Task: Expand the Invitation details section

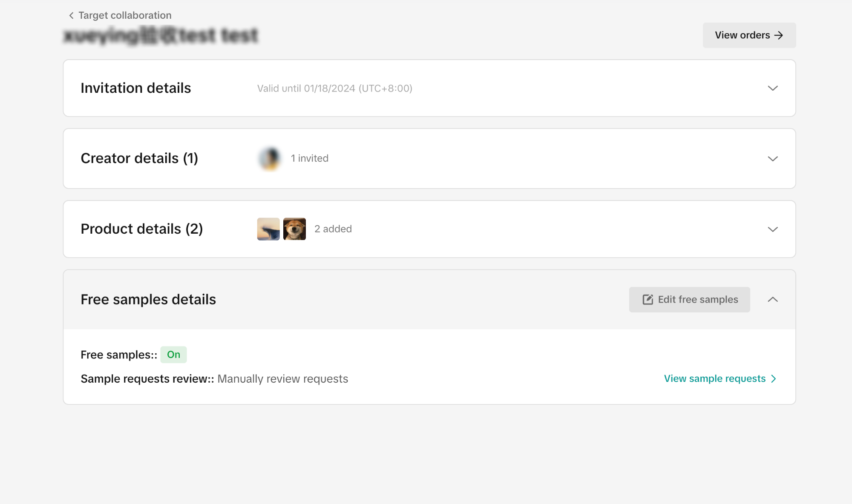Action: [x=772, y=89]
